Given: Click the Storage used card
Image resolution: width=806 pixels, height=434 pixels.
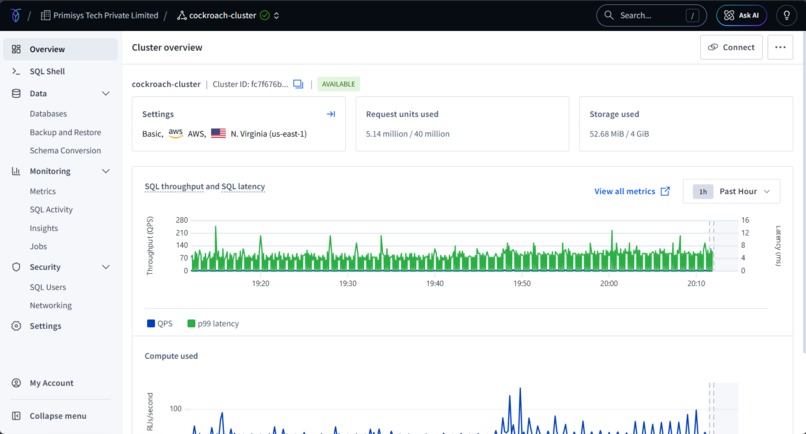Looking at the screenshot, I should [686, 124].
